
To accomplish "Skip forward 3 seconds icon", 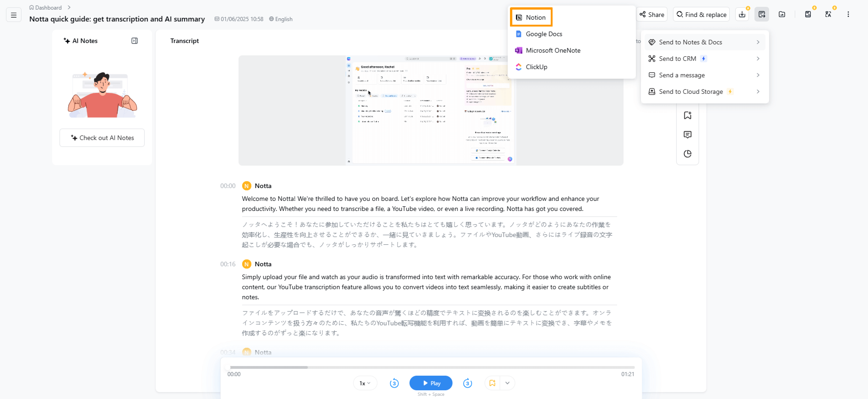I will pos(467,383).
